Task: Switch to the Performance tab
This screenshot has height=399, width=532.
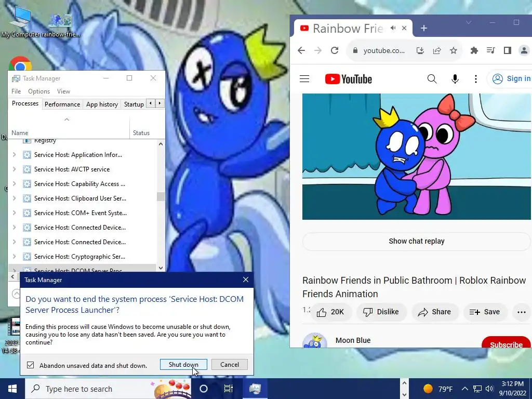Action: pos(62,104)
